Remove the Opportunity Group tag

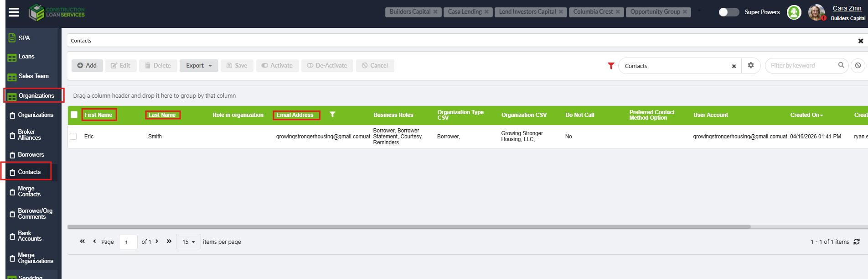point(685,12)
